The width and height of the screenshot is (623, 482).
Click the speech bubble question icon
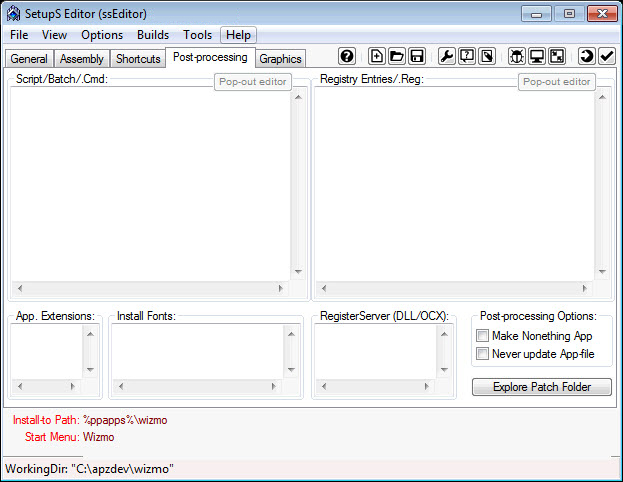[466, 56]
